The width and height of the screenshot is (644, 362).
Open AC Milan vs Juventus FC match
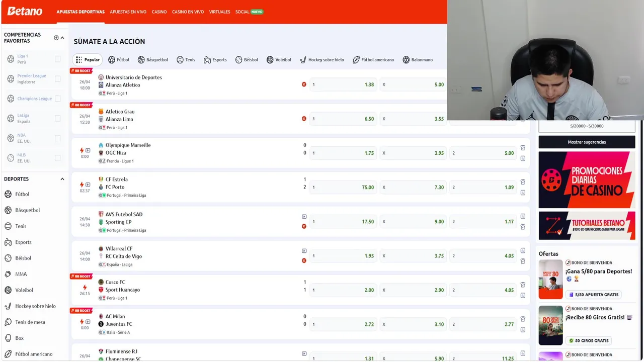coord(119,320)
